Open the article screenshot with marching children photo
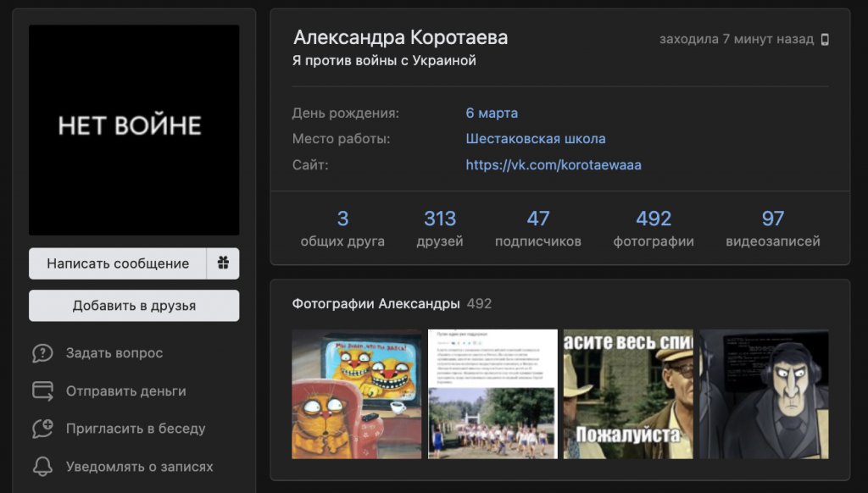This screenshot has height=493, width=868. tap(492, 394)
